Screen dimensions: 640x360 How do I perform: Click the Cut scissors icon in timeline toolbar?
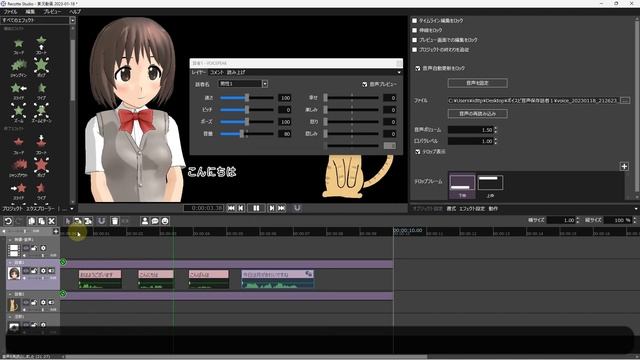51,221
